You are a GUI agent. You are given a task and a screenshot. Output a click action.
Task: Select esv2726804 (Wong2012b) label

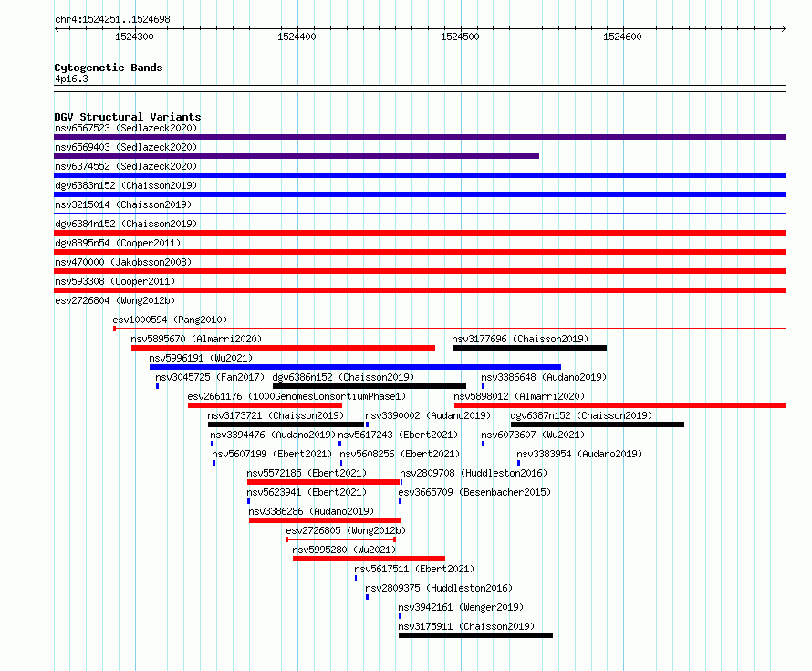click(x=115, y=300)
